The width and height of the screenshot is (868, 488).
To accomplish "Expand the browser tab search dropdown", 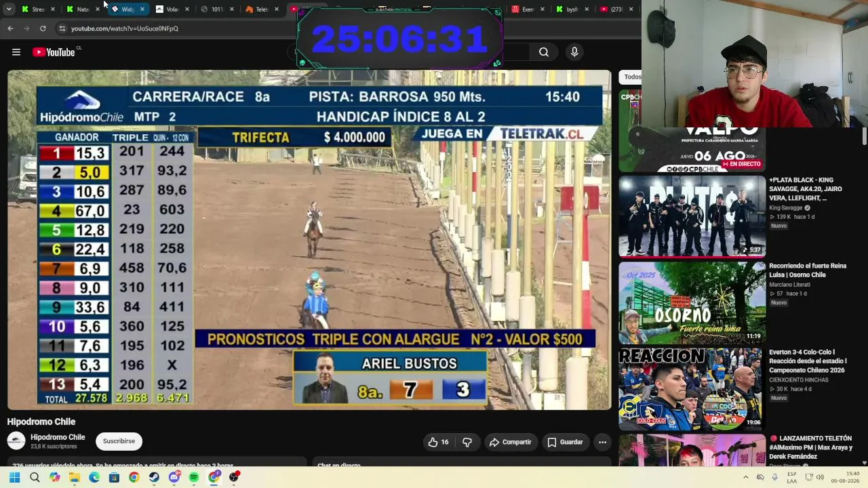I will (9, 9).
